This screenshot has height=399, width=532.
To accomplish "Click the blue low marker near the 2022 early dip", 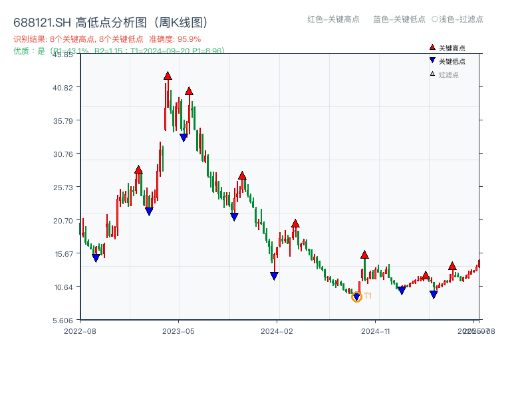I will tap(96, 257).
